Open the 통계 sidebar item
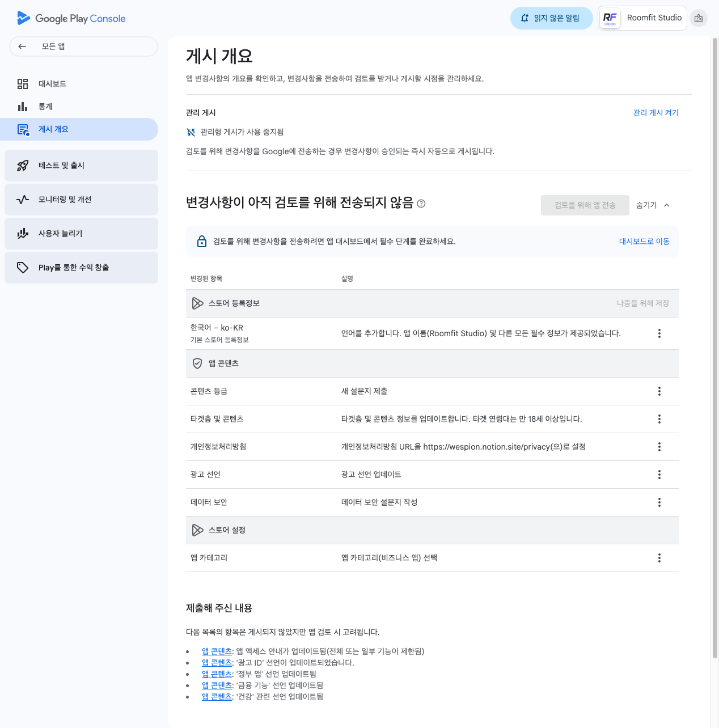This screenshot has width=719, height=728. [x=45, y=107]
